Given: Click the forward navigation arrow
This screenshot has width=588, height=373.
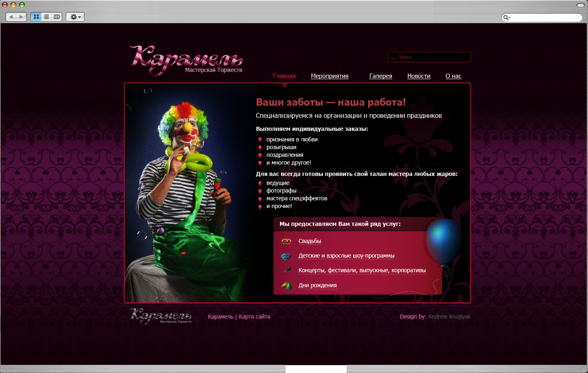Looking at the screenshot, I should (x=21, y=17).
